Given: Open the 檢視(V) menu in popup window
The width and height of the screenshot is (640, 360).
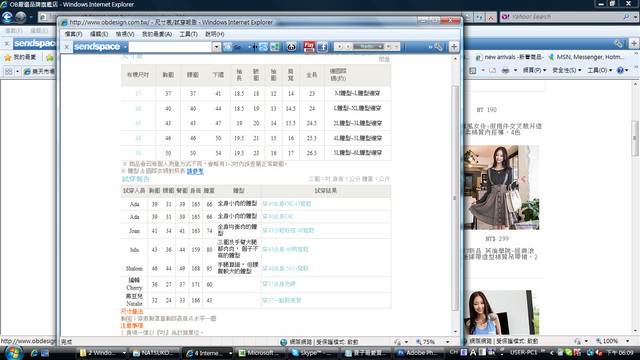Looking at the screenshot, I should point(124,34).
